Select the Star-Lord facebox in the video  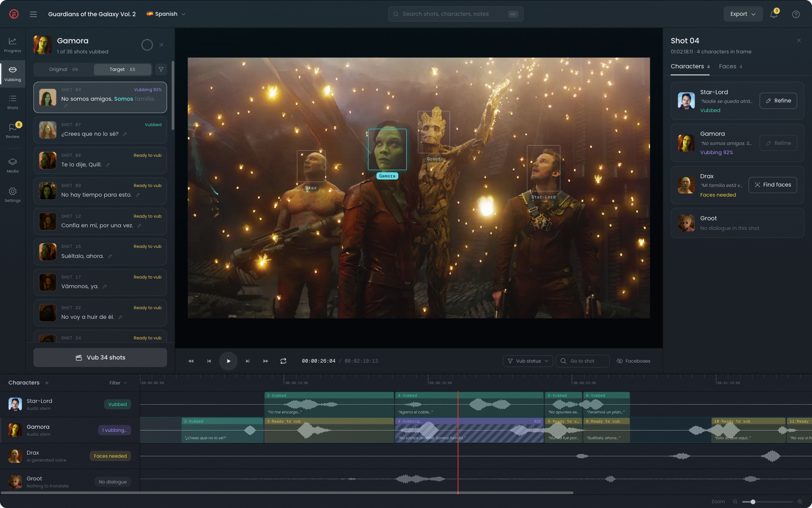[x=543, y=168]
